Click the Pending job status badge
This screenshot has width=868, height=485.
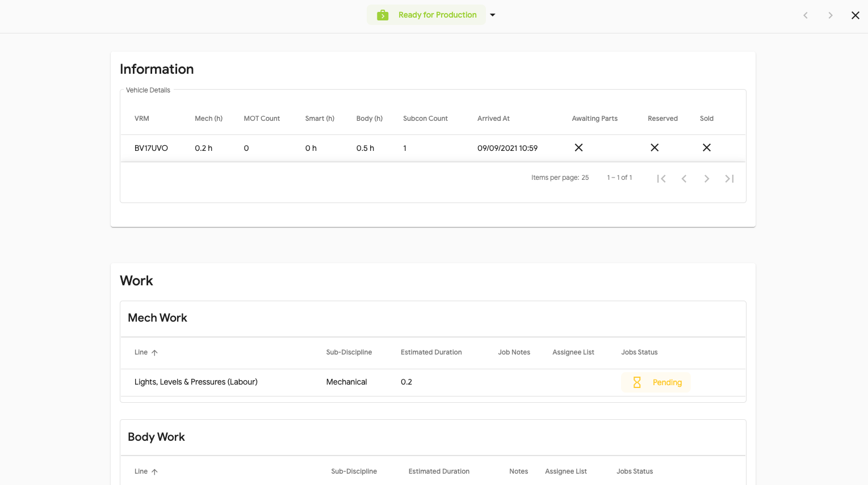656,382
